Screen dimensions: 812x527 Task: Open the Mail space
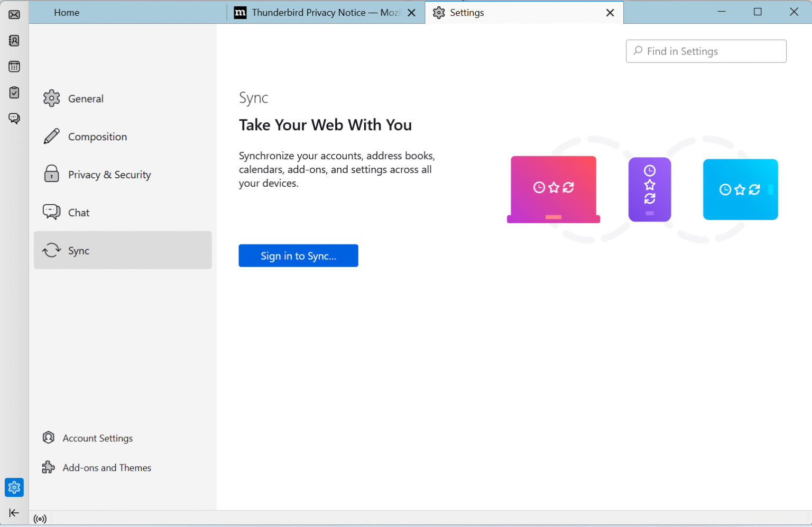(14, 14)
